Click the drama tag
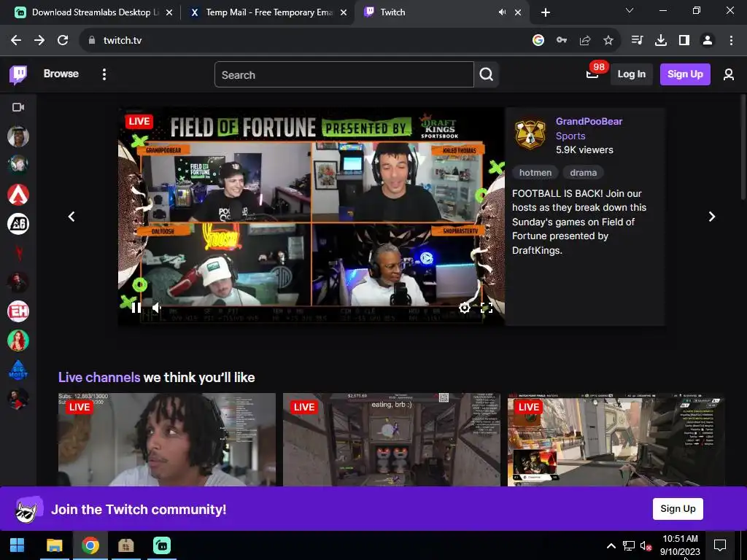This screenshot has width=747, height=560. [583, 173]
